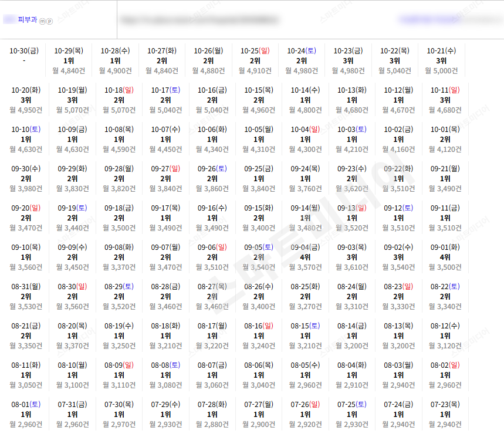
Task: Click the monthly count under 10-28(수)
Action: pos(116,71)
